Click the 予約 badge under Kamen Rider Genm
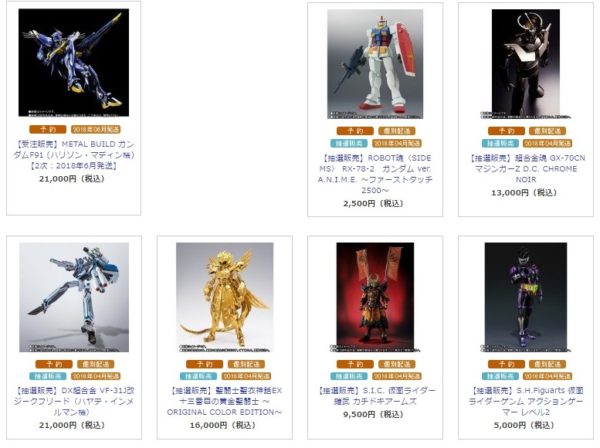 coord(506,364)
